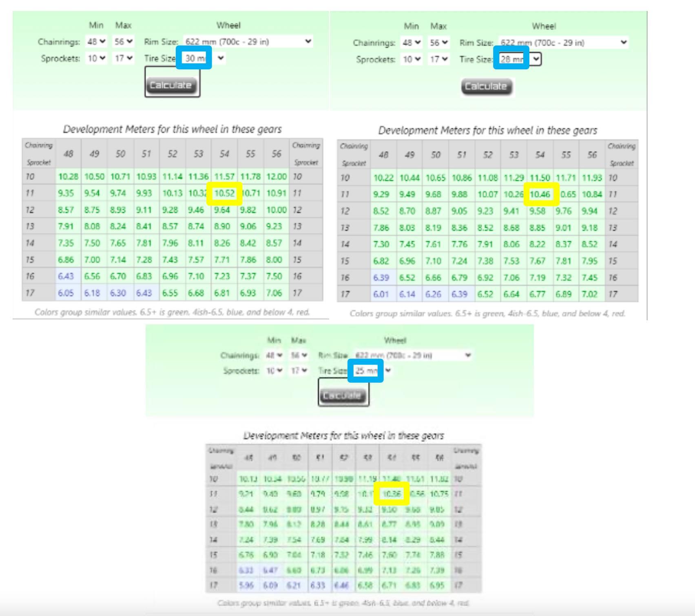The image size is (695, 616).
Task: Select cell 10.00 in the 30 mm table
Action: 277,210
